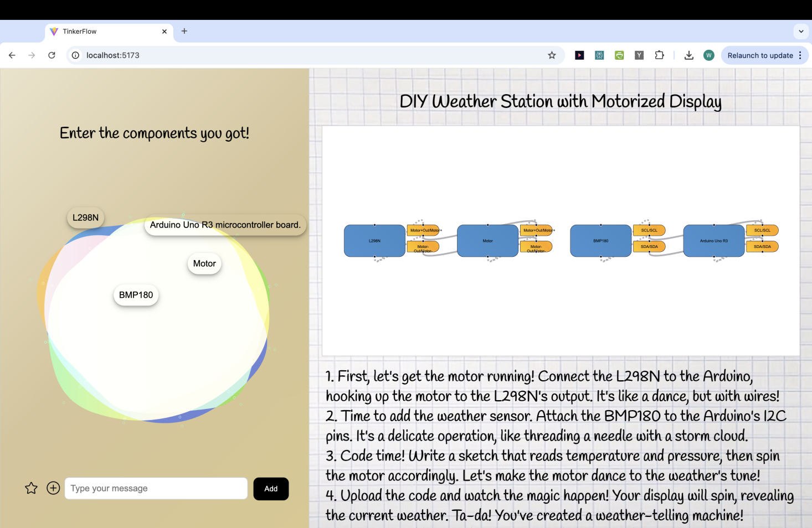Click the localhost:5173 address bar
812x528 pixels.
[x=315, y=55]
